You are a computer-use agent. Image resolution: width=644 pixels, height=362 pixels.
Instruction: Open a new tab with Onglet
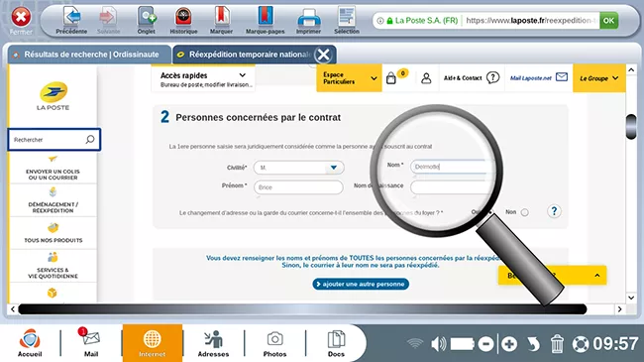(x=147, y=21)
